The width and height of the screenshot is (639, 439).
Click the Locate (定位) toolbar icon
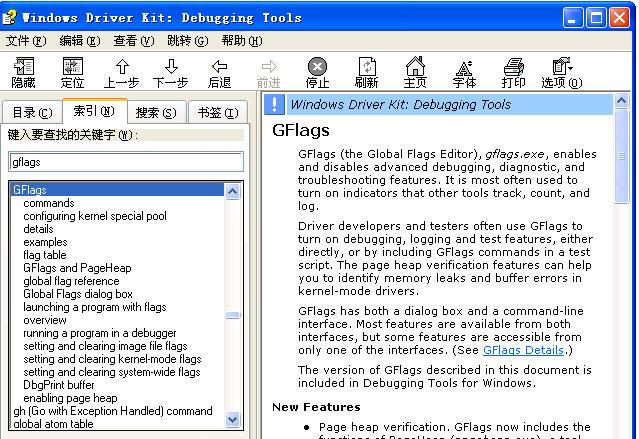(x=73, y=73)
